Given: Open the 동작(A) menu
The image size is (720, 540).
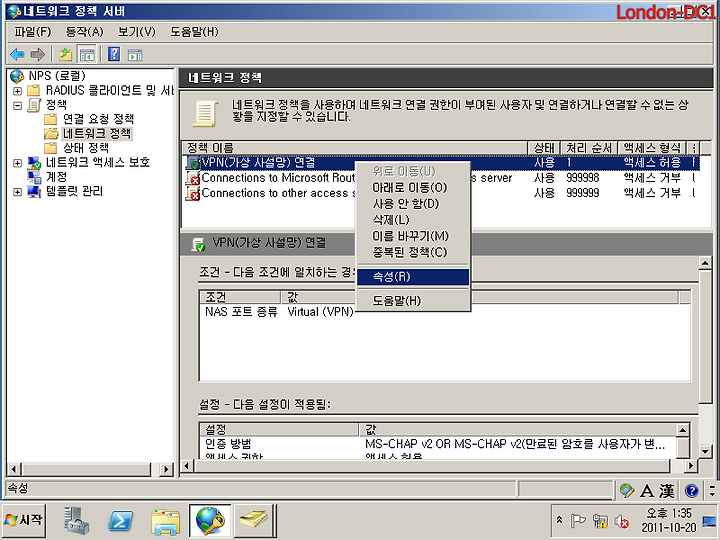Looking at the screenshot, I should pyautogui.click(x=84, y=32).
